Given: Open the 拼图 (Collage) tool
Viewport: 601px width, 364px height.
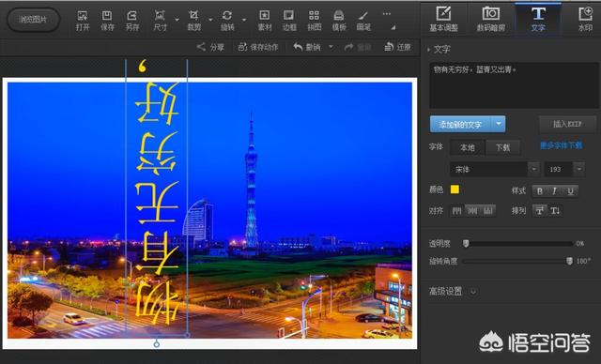Looking at the screenshot, I should (x=314, y=21).
